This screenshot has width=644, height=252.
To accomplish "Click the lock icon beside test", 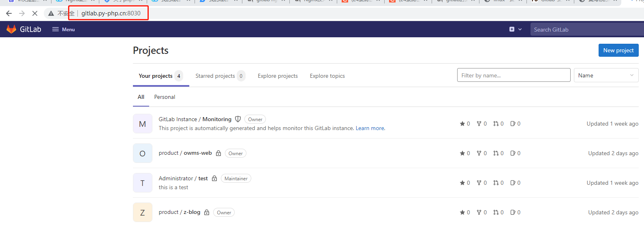I will click(214, 178).
